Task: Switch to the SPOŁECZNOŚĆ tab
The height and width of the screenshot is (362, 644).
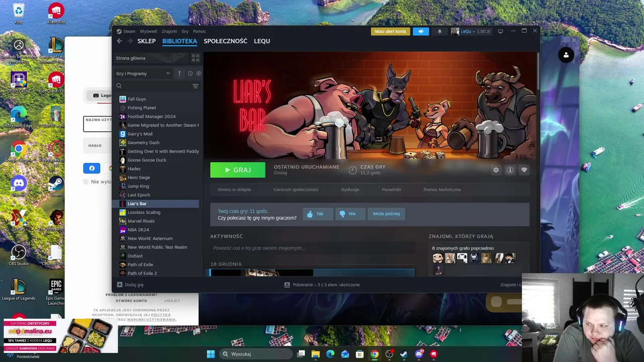Action: pyautogui.click(x=225, y=41)
